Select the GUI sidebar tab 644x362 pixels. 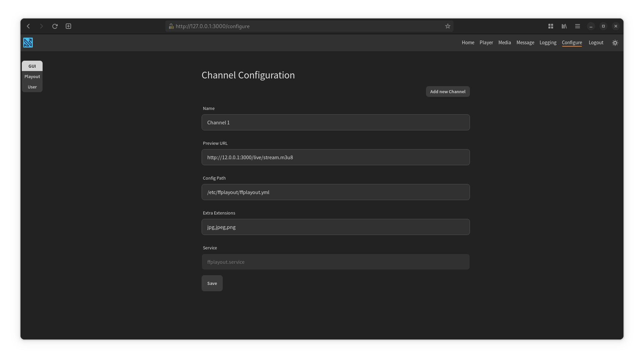[32, 66]
